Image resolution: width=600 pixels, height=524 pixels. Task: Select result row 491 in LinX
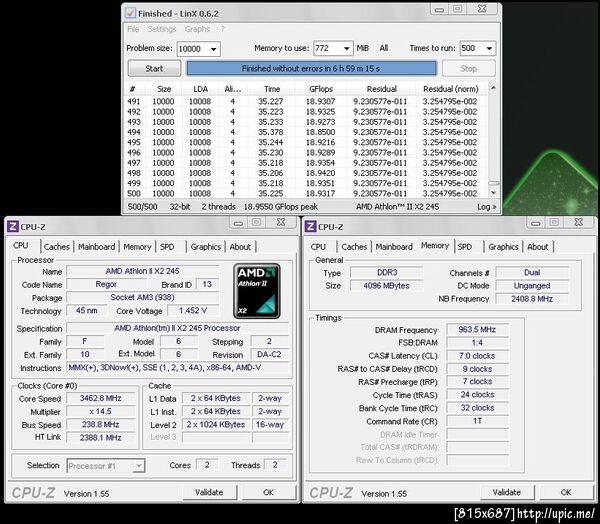coord(306,101)
